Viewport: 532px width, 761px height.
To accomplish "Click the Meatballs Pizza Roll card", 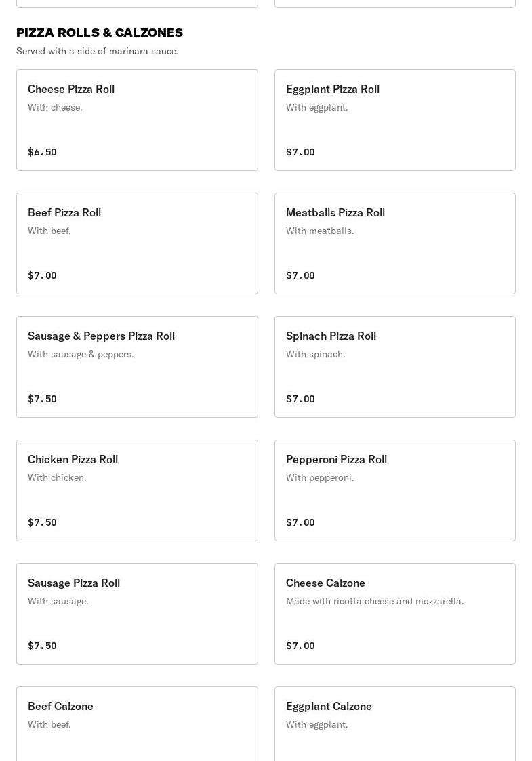I will 394,243.
